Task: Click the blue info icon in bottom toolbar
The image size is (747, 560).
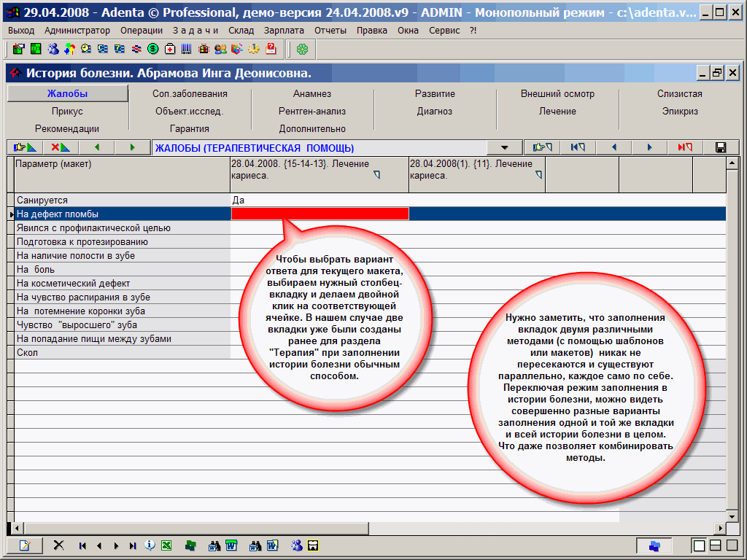Action: click(x=150, y=545)
